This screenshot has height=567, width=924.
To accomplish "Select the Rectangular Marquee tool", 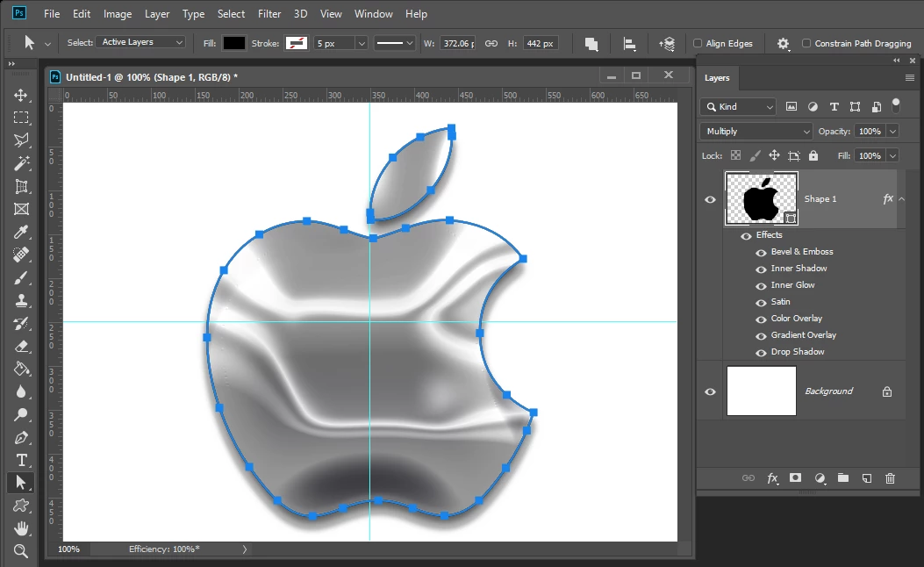I will (x=21, y=118).
